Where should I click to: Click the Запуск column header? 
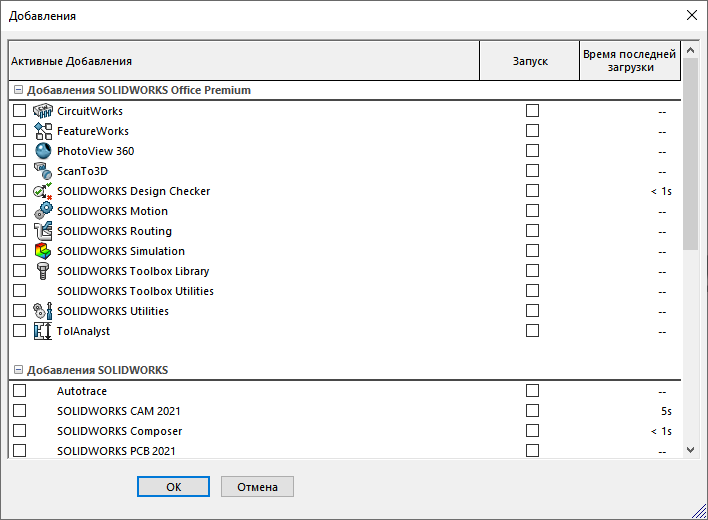[530, 61]
